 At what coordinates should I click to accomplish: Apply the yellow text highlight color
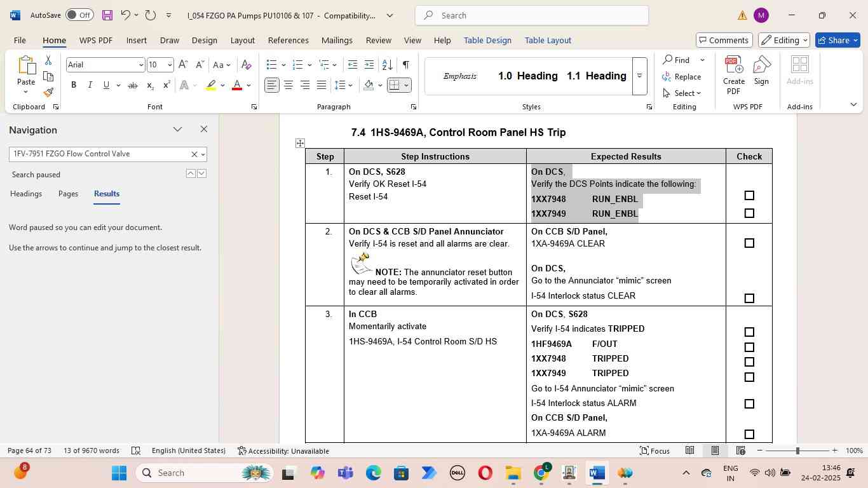[211, 85]
